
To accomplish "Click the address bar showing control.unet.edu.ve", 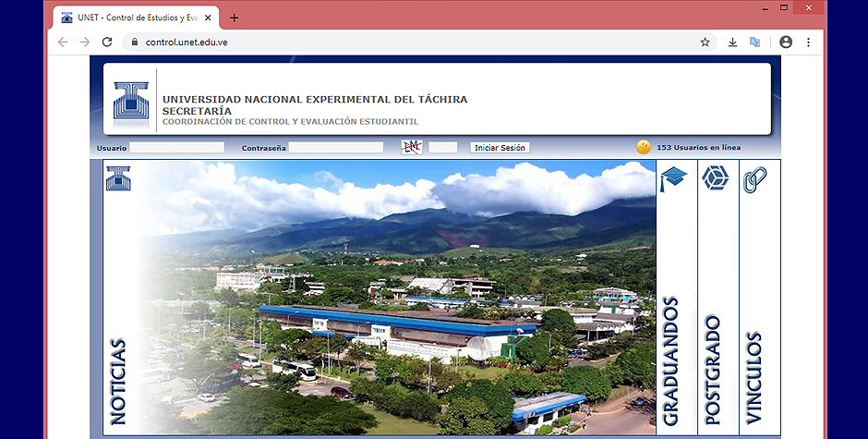I will tap(419, 43).
